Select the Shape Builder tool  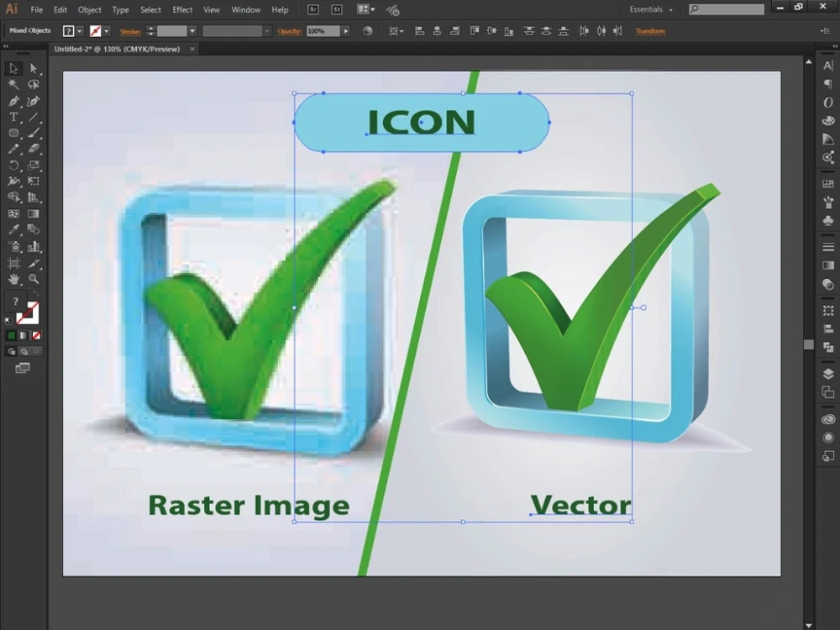click(x=13, y=197)
